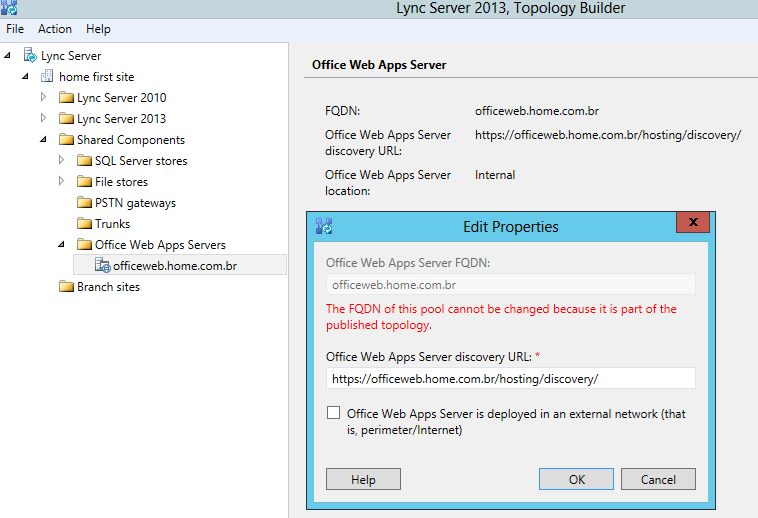Click the home first site building icon
Screen dimensions: 758x518
point(48,77)
